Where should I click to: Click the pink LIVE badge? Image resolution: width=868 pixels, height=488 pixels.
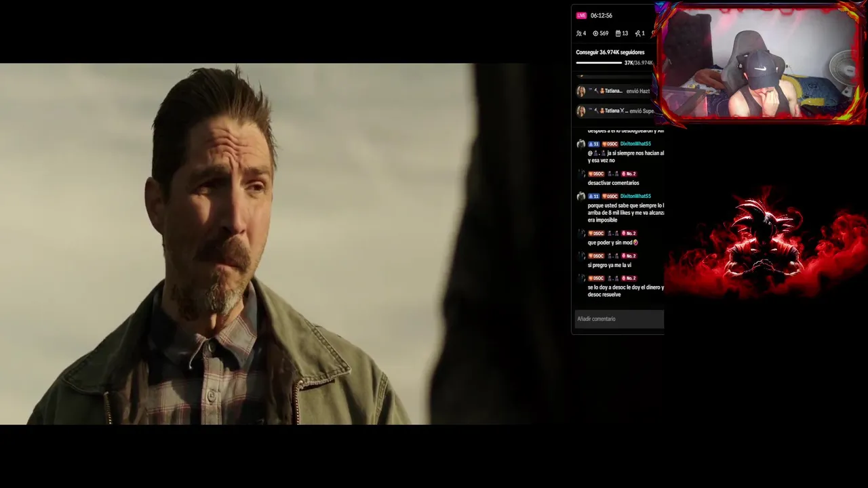(x=581, y=16)
